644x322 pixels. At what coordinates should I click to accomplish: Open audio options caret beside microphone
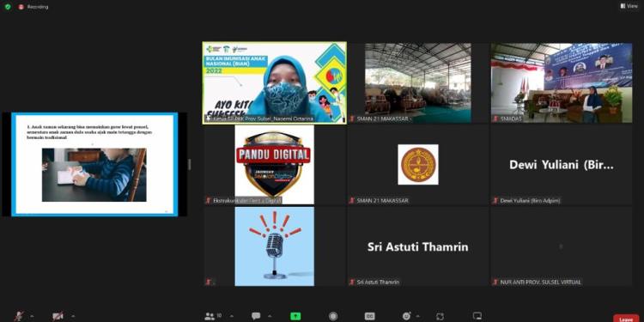32,316
